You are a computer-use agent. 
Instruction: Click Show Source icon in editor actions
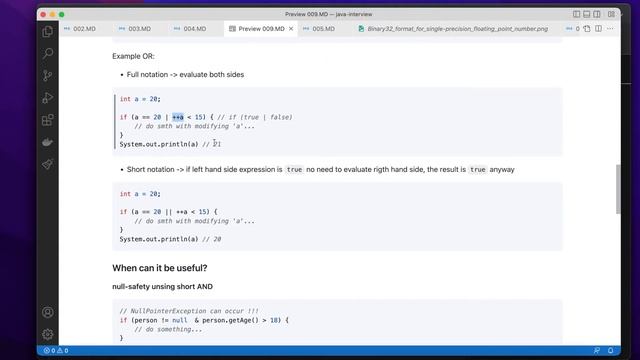coord(587,29)
